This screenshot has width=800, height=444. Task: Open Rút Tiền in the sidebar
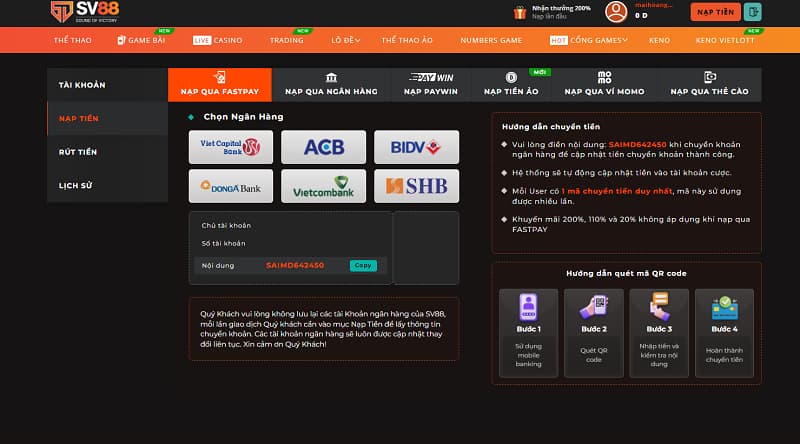tap(78, 152)
